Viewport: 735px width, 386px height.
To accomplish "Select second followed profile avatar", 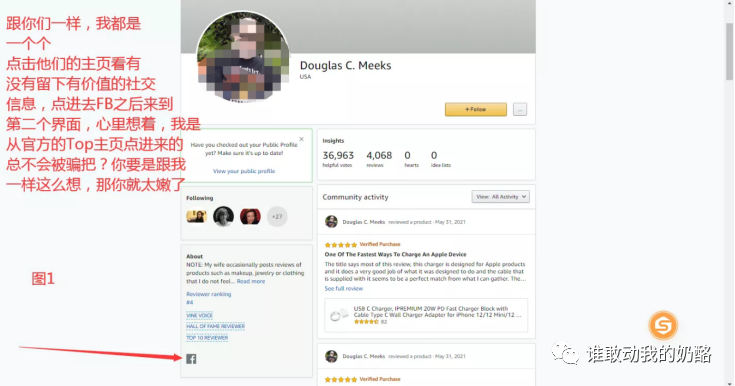I will (x=223, y=217).
